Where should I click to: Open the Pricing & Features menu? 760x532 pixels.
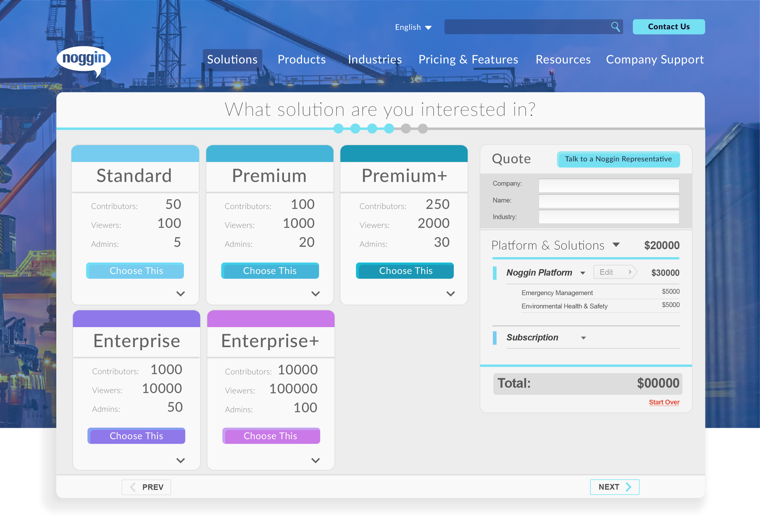[x=468, y=60]
